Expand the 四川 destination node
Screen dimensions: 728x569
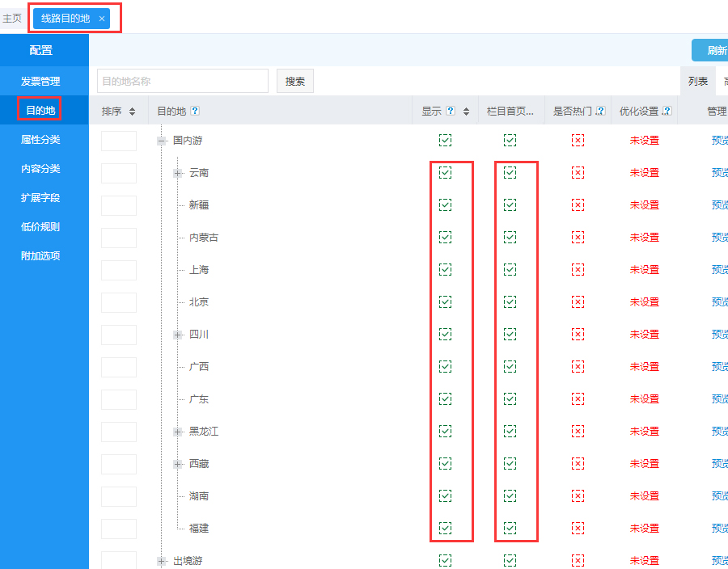pos(176,334)
